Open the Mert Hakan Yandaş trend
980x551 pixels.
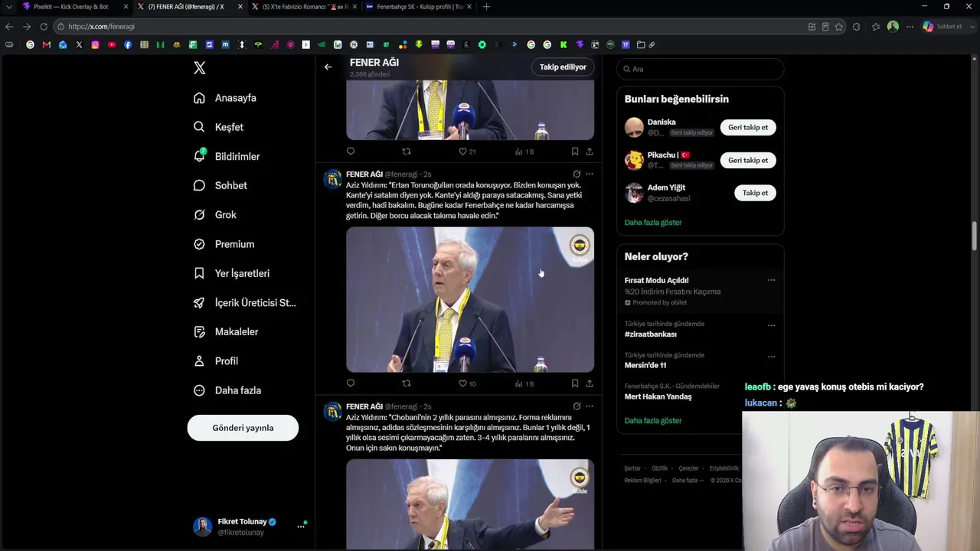click(x=658, y=396)
